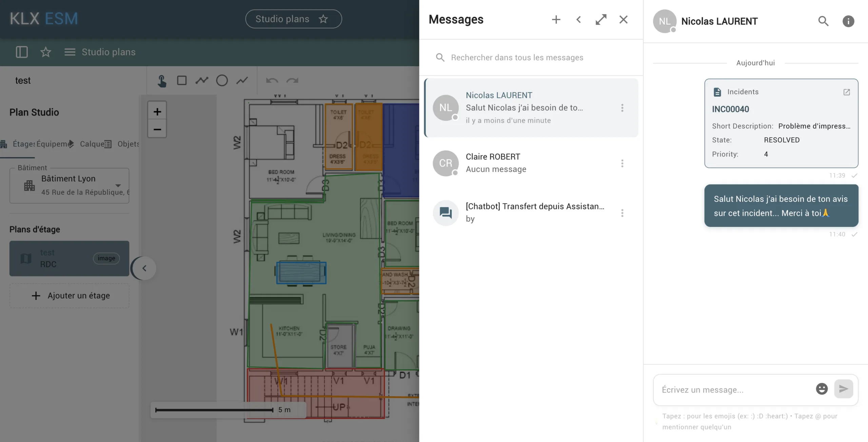Click the plus icon for a new conversation
The height and width of the screenshot is (442, 868).
(x=556, y=20)
